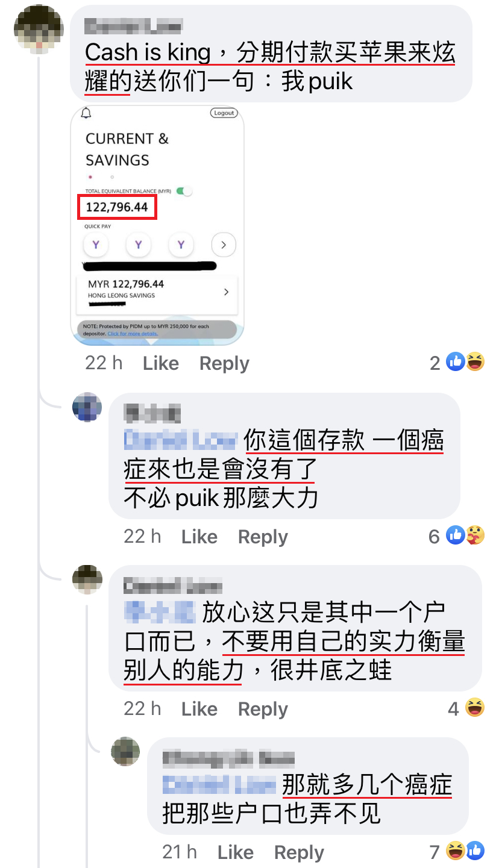Open Hong Leong Savings account chevron

click(226, 292)
